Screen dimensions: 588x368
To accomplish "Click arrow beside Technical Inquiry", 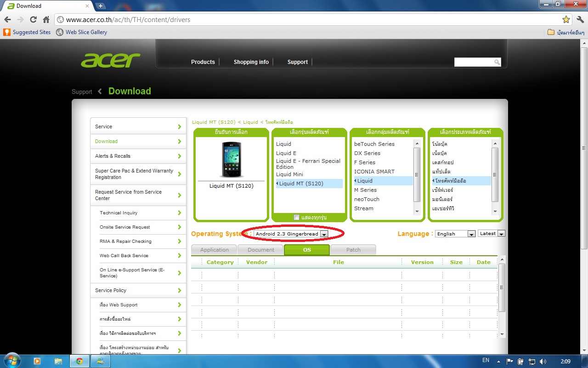I will (179, 213).
